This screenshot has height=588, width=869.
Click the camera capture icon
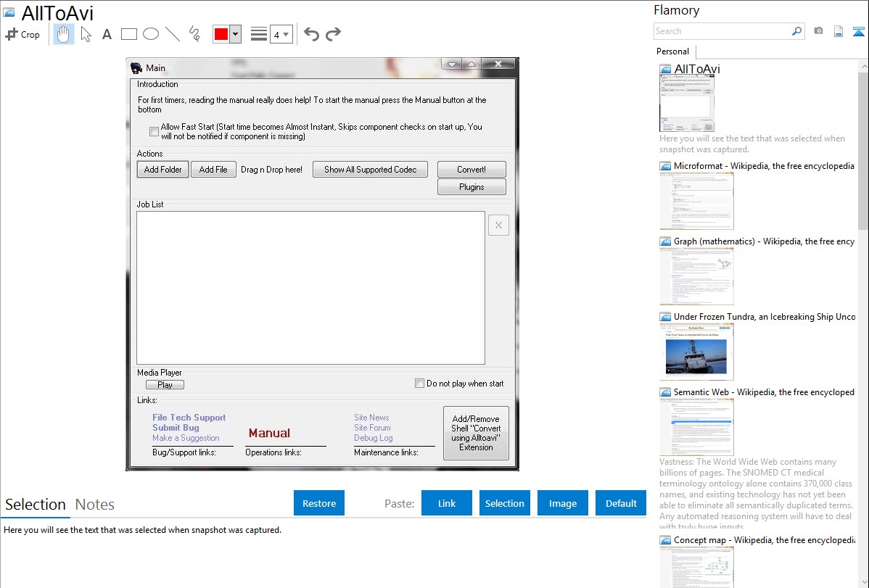pos(818,31)
